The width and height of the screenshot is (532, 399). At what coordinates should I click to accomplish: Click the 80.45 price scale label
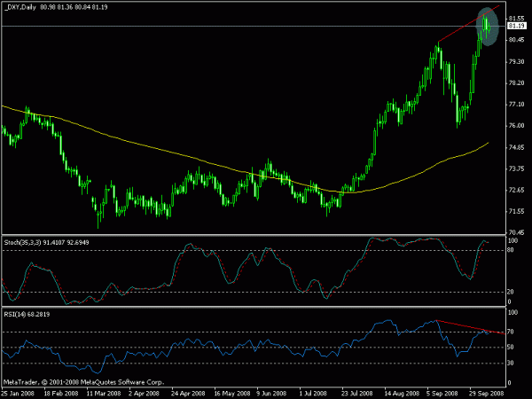point(516,40)
